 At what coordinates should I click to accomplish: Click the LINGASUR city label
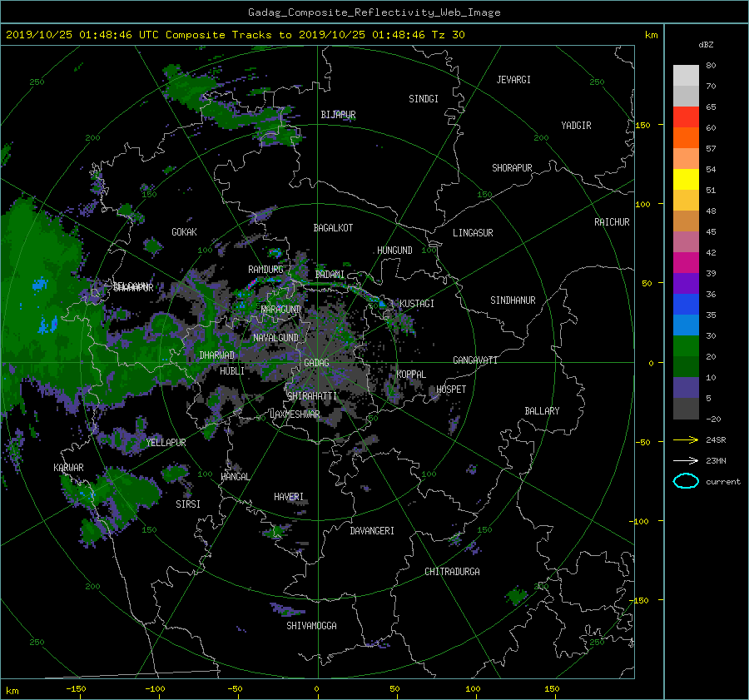473,233
